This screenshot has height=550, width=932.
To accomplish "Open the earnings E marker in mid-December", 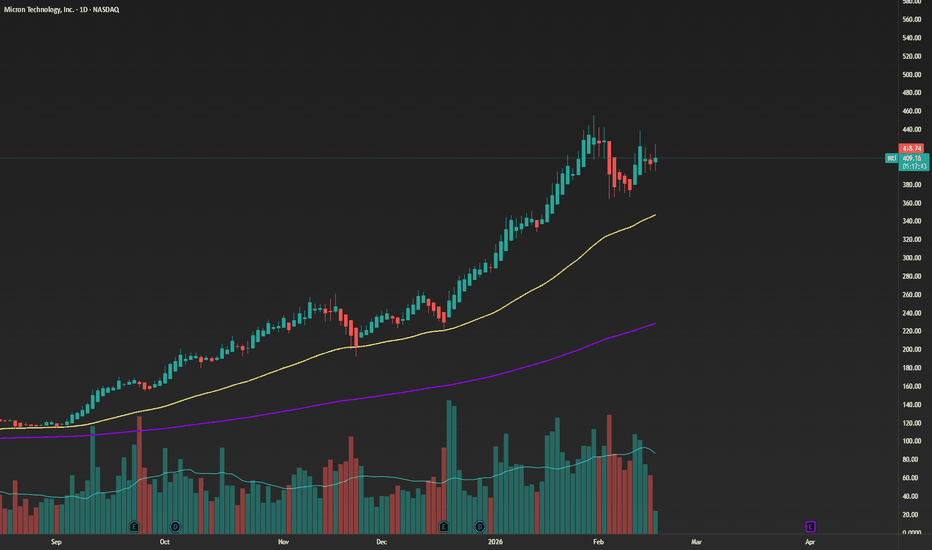I will coord(443,525).
